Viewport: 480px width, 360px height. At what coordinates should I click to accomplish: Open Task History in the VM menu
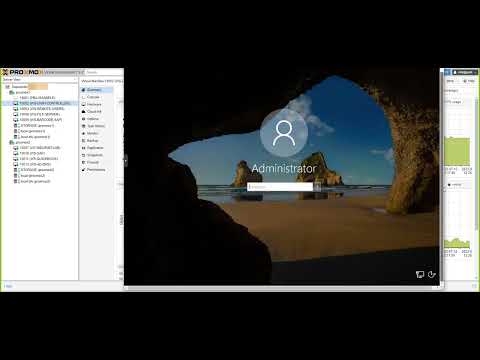[x=96, y=126]
